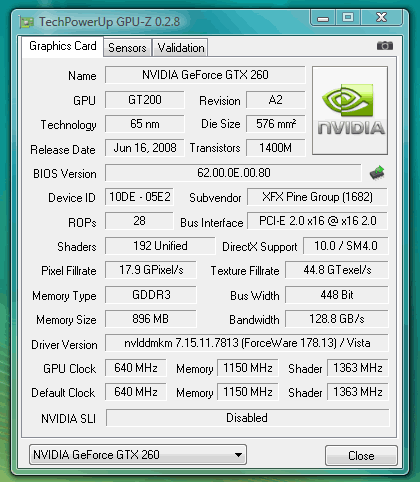Open the GPU selection dropdown
The image size is (420, 482).
[x=138, y=454]
